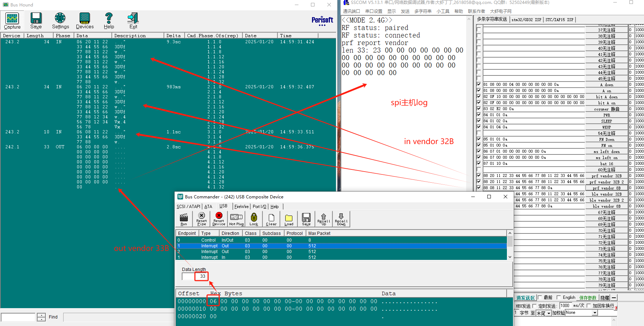Click 保存参数 save parameters button
Image resolution: width=644 pixels, height=326 pixels.
(x=588, y=298)
